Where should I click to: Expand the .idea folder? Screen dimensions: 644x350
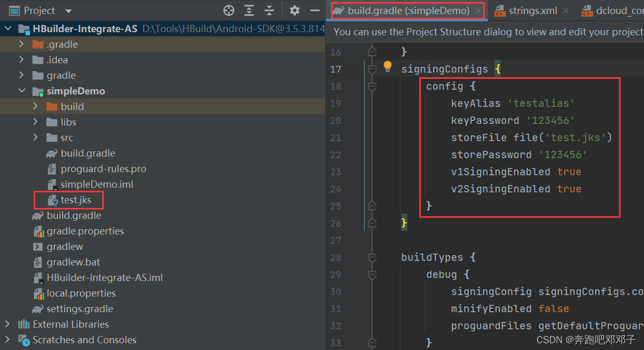point(21,60)
